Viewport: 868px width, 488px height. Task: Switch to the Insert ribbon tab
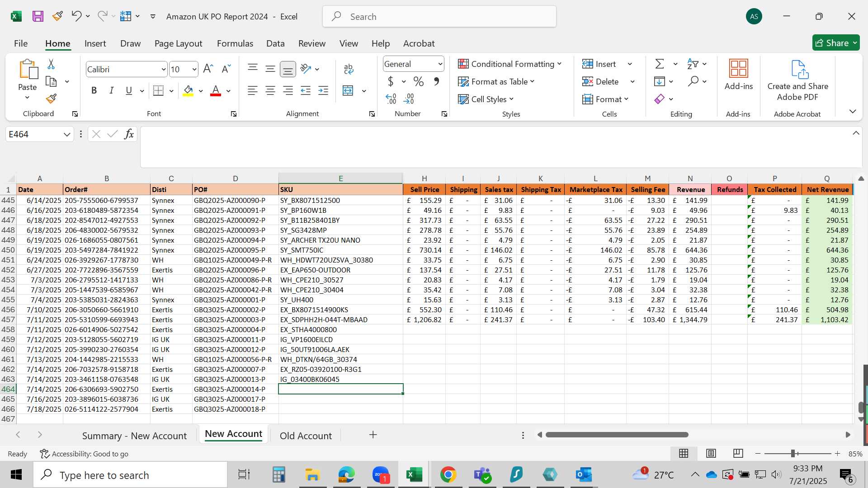(95, 43)
